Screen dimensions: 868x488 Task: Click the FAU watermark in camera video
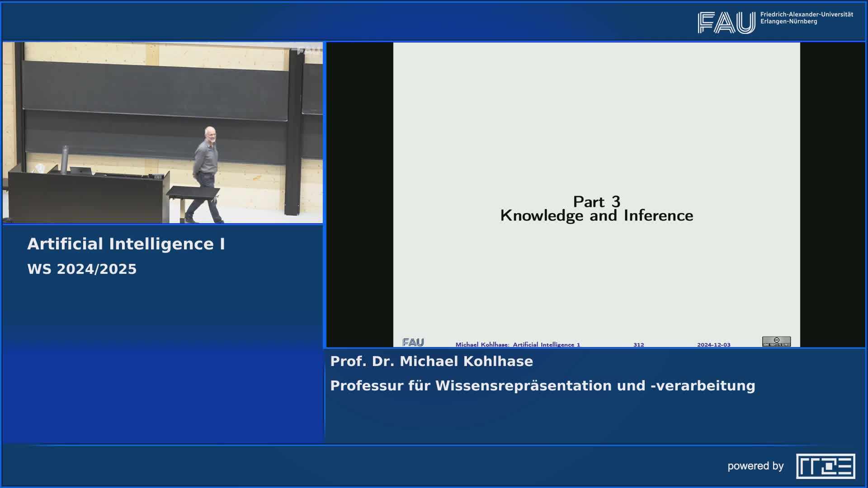point(308,51)
